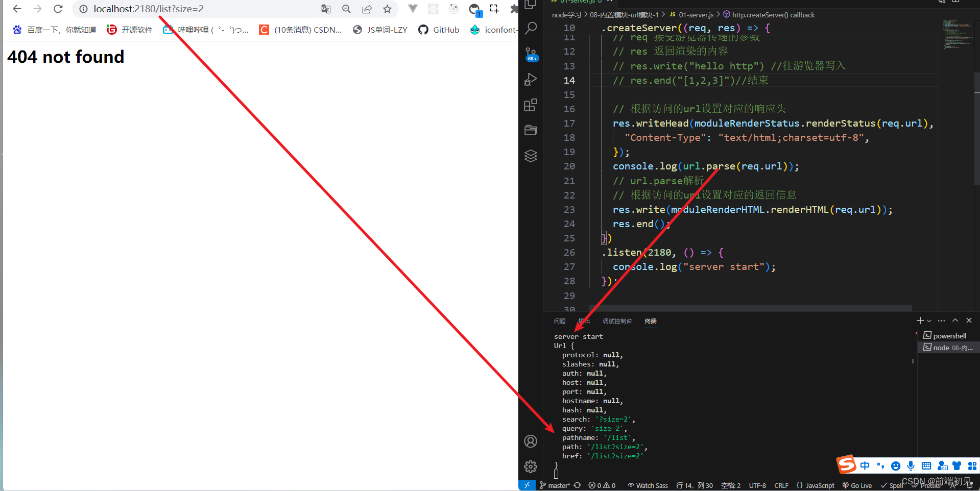Open the Vue devtools extension

(x=413, y=9)
